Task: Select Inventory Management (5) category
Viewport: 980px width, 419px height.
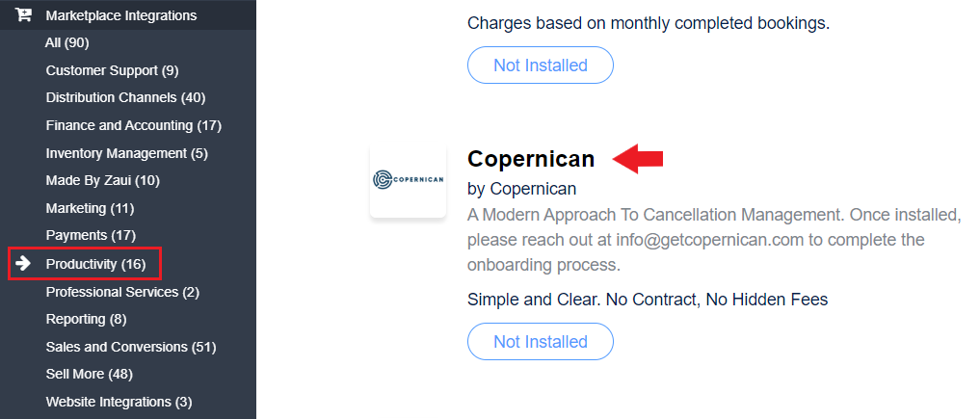Action: [x=127, y=153]
